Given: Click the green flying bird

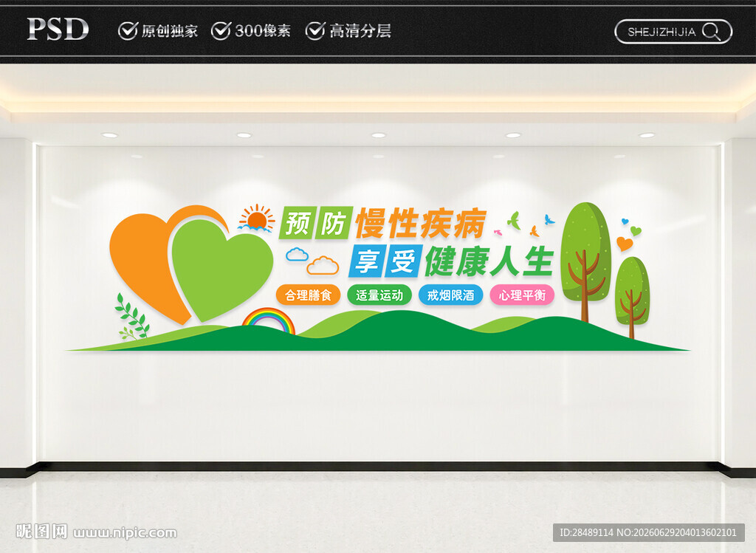Looking at the screenshot, I should (514, 220).
